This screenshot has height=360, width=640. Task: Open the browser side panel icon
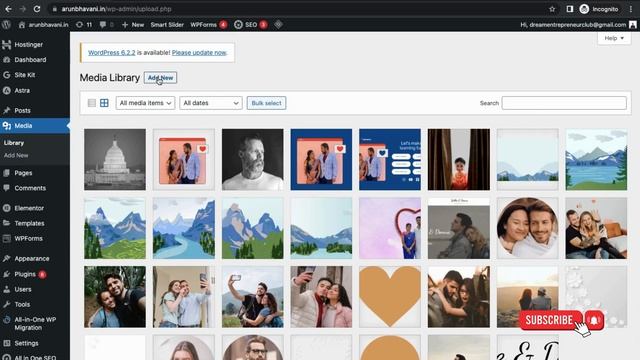(570, 9)
